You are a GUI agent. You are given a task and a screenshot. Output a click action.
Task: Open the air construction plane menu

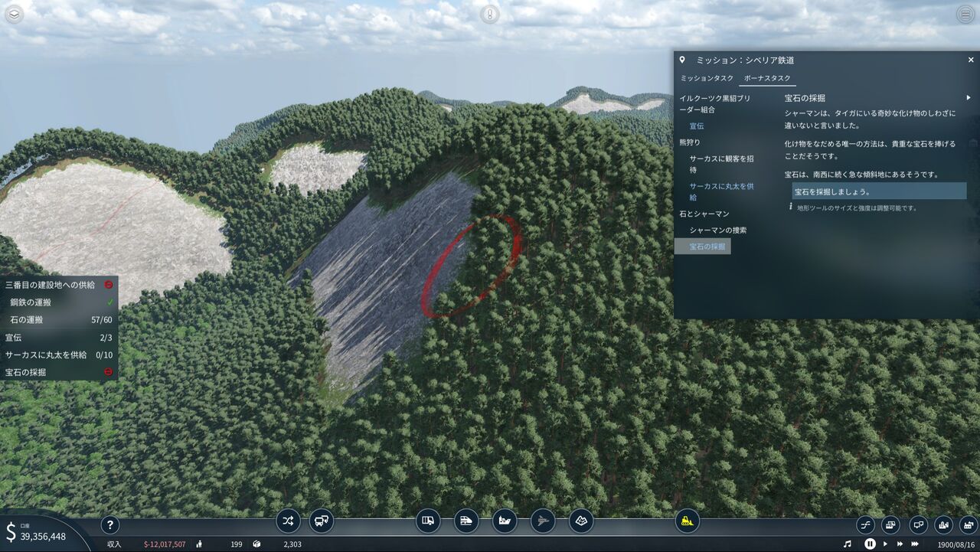point(543,521)
